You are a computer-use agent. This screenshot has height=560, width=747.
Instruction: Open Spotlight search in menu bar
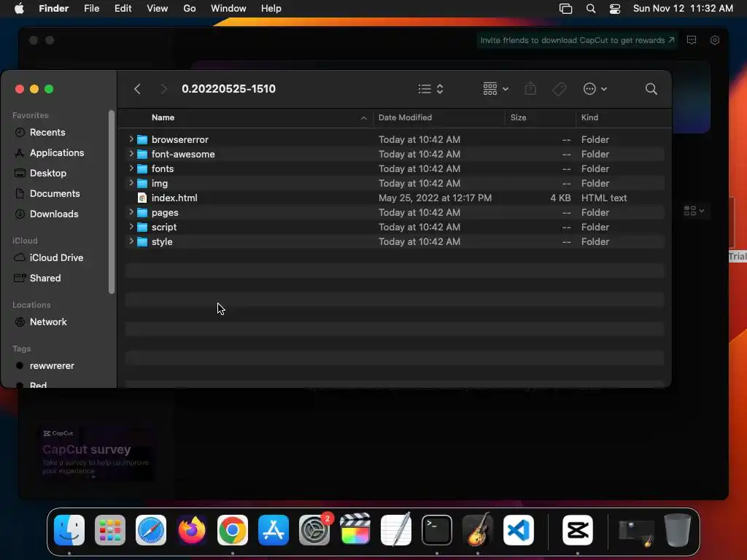click(x=591, y=9)
